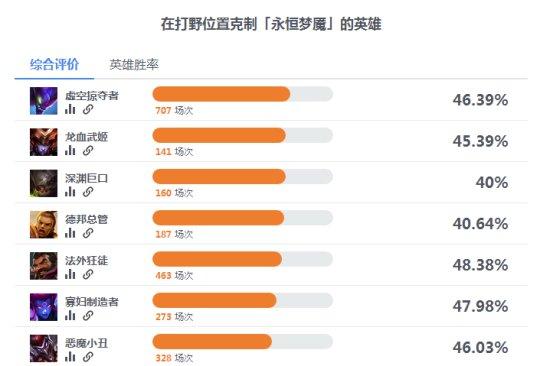Open the stats chart icon under 虚空掠夺者
540x366 pixels.
click(70, 109)
